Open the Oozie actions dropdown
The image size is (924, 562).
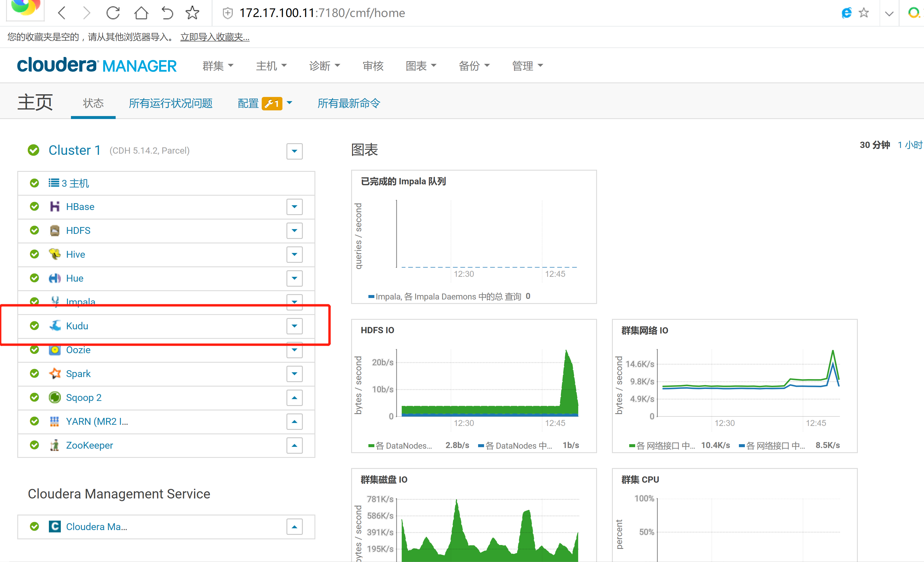294,350
